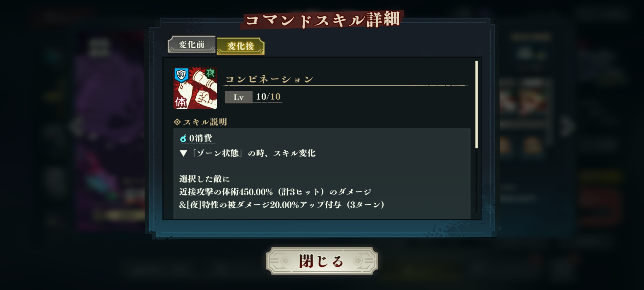Viewport: 644px width, 290px height.
Task: Click the コマンドスキル詳細 title banner
Action: click(322, 20)
